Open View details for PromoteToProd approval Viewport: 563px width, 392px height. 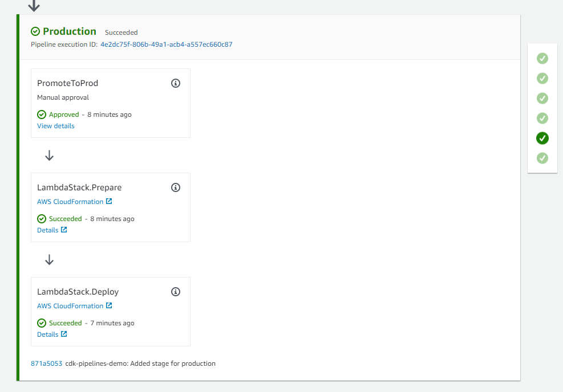[x=55, y=125]
